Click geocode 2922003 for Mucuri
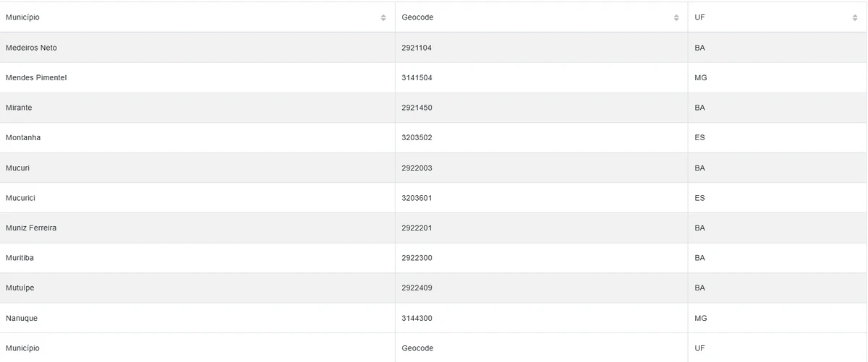868x362 pixels. click(x=417, y=168)
